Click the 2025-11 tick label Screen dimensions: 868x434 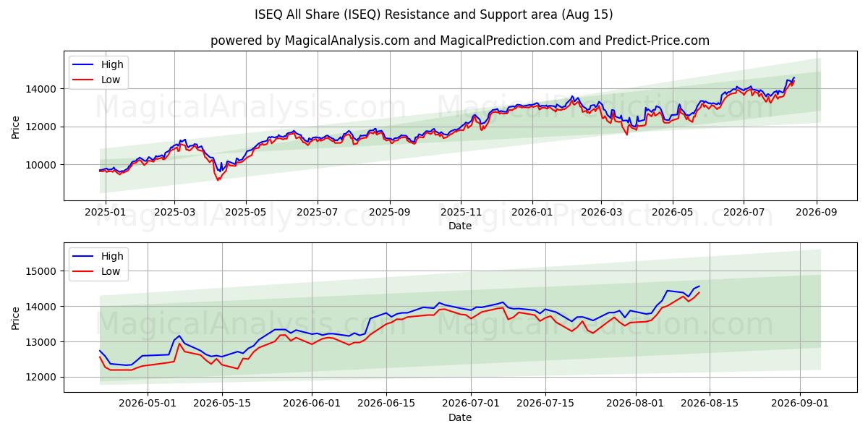click(x=461, y=212)
